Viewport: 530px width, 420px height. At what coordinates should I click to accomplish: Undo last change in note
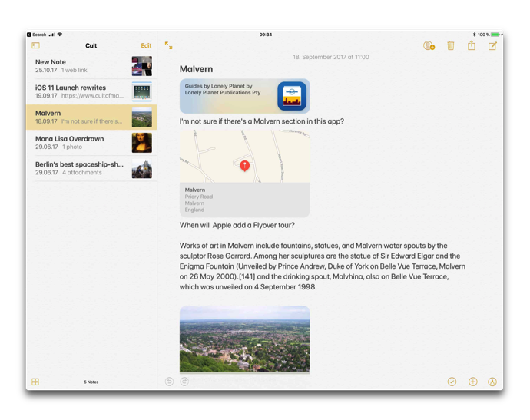point(169,382)
